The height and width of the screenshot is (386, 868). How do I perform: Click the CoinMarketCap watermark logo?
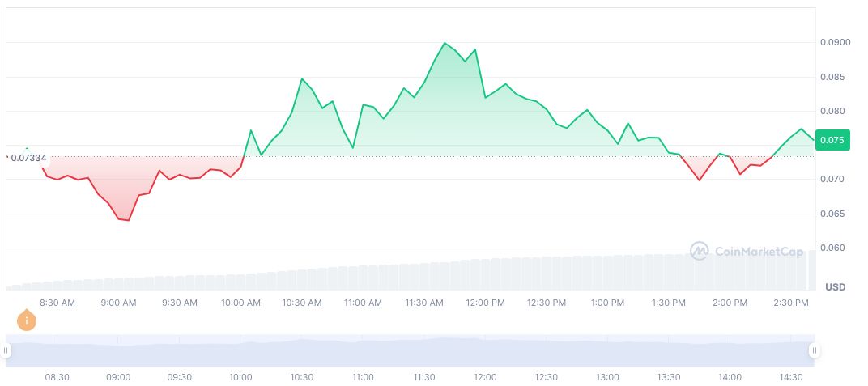click(x=699, y=252)
